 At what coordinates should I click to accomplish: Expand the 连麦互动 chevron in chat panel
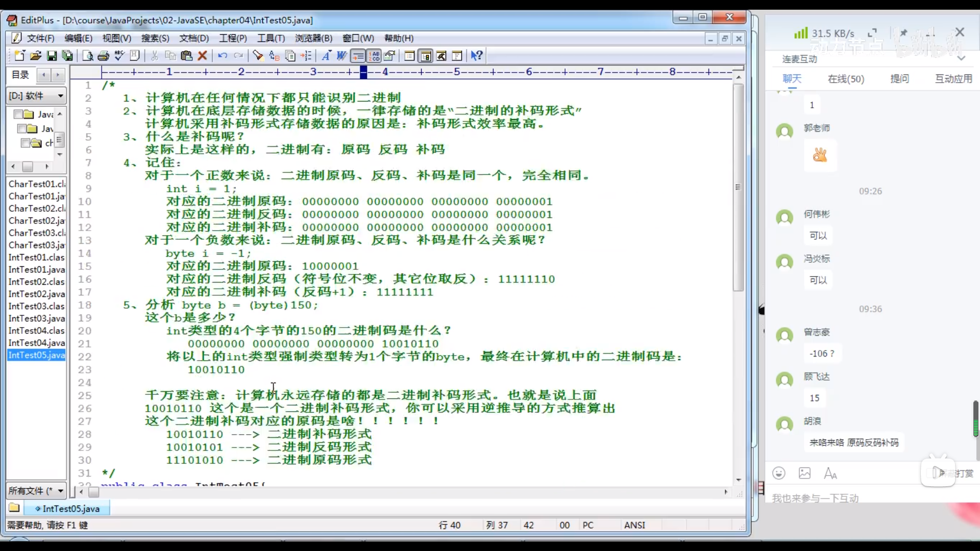coord(961,59)
